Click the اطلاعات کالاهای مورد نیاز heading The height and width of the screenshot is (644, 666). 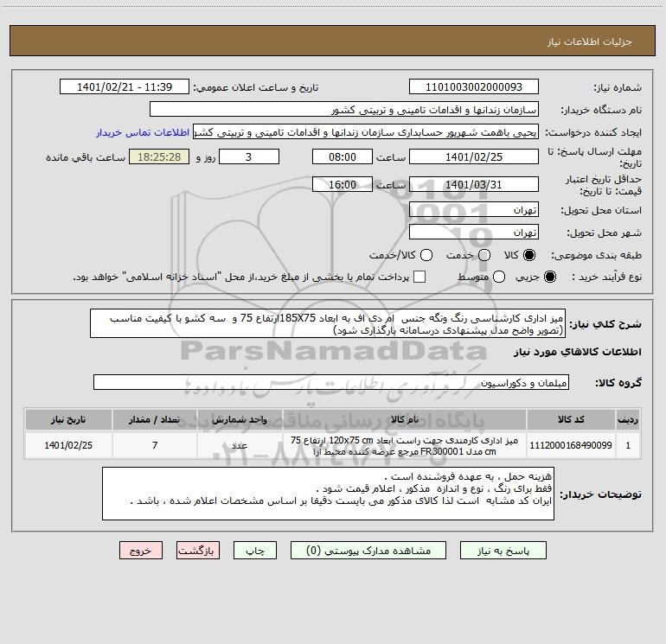coord(578,352)
